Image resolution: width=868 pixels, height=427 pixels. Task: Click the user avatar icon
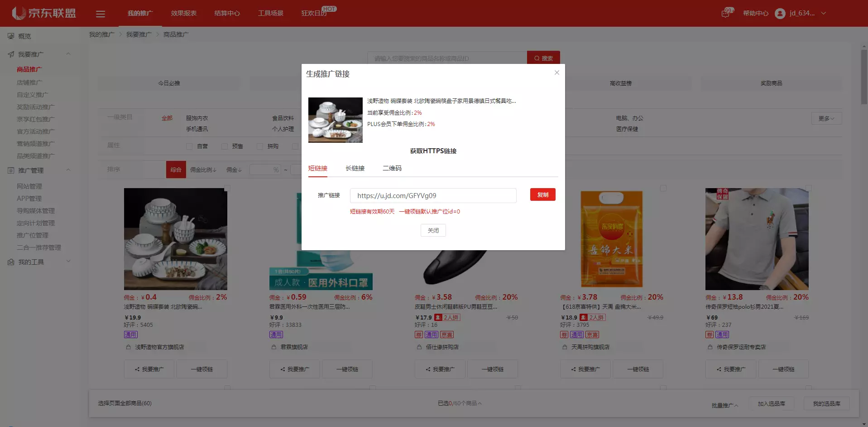(780, 14)
